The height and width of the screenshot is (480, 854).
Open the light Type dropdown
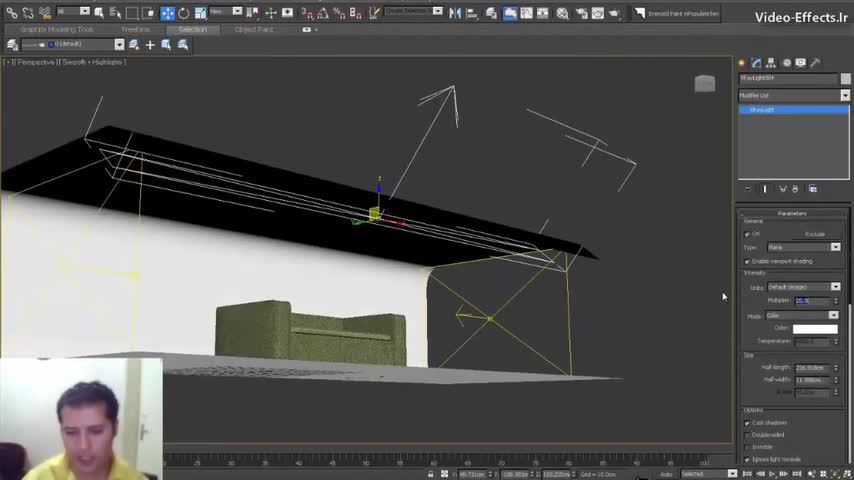[x=835, y=247]
